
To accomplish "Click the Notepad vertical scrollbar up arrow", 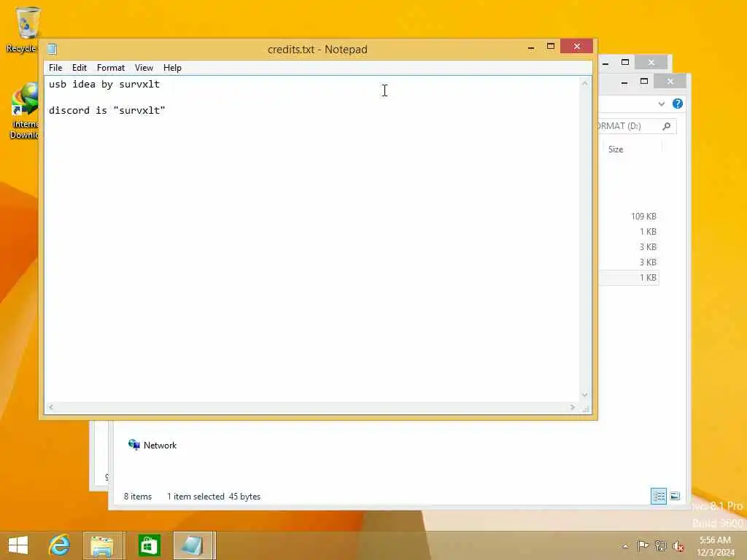I will pyautogui.click(x=584, y=83).
